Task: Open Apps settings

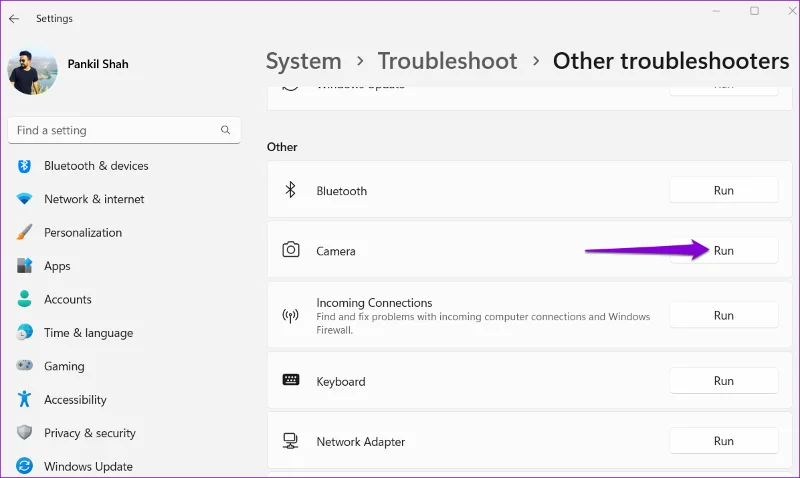Action: (x=57, y=266)
